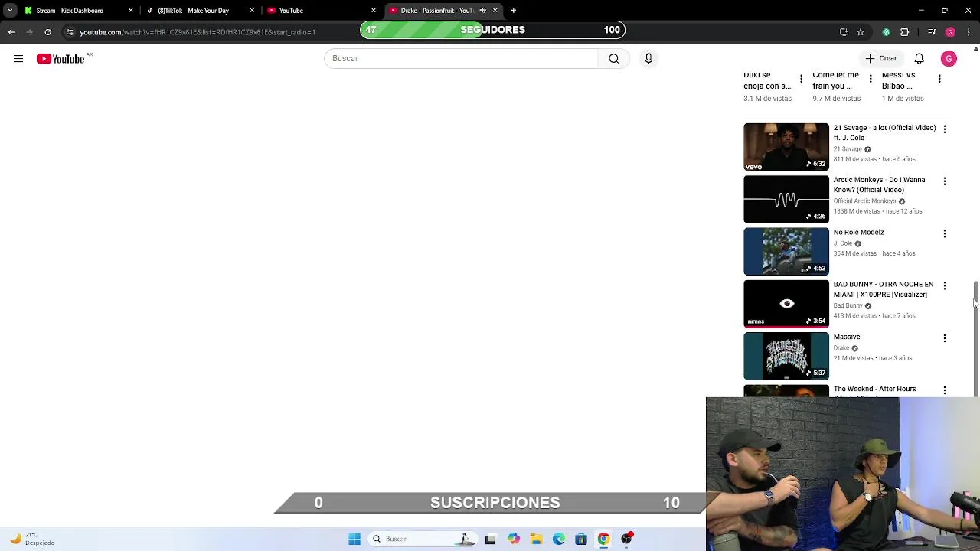This screenshot has width=980, height=551.
Task: Open BAD BUNNY OTRA NOCHE EN MIAMI title
Action: point(883,289)
